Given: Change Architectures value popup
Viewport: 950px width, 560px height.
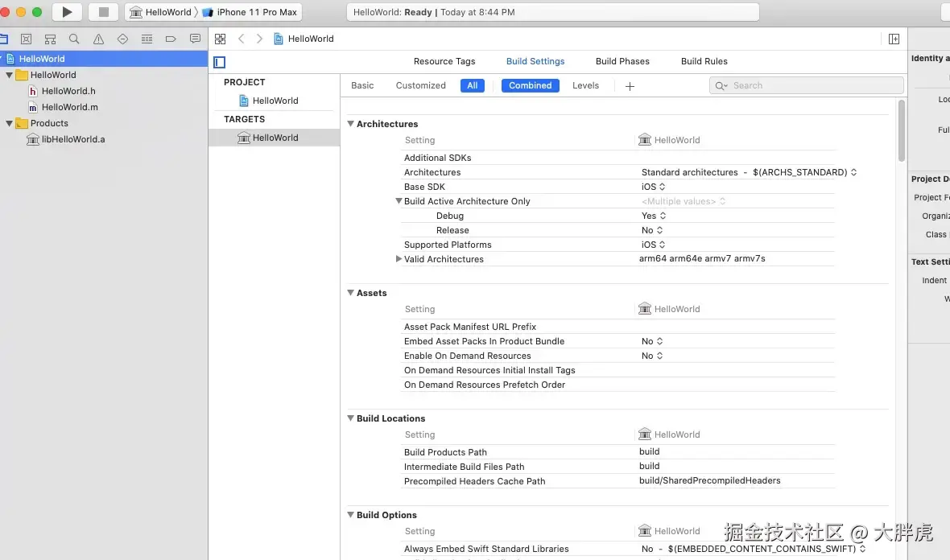Looking at the screenshot, I should [749, 172].
